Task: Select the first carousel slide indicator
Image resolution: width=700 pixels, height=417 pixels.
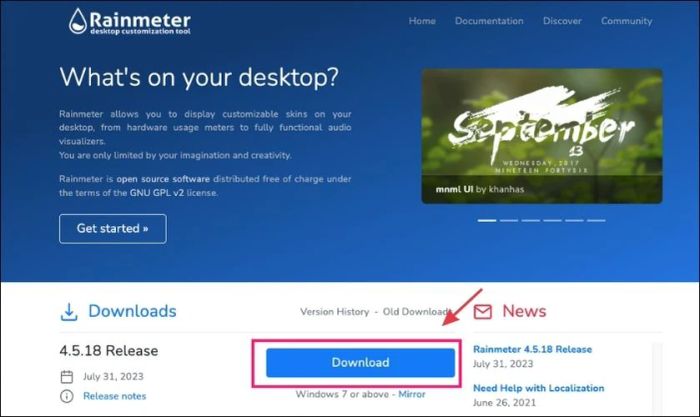Action: [487, 221]
